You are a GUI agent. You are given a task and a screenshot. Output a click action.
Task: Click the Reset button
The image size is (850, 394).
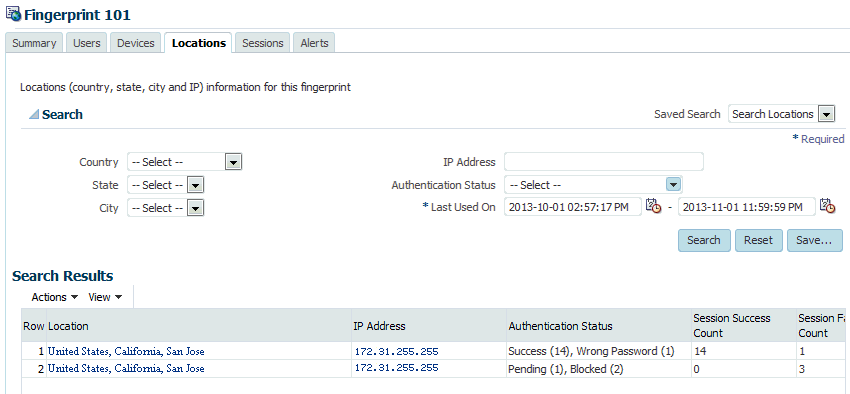(x=758, y=240)
